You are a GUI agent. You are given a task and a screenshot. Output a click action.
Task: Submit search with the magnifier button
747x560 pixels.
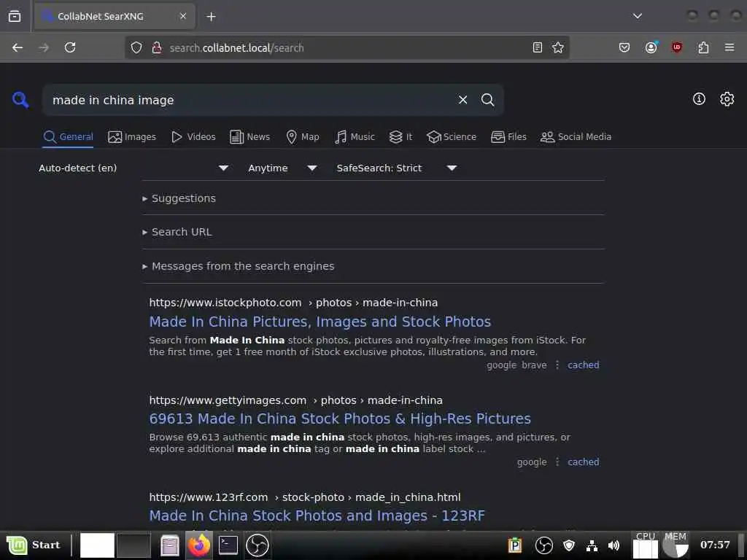click(487, 99)
